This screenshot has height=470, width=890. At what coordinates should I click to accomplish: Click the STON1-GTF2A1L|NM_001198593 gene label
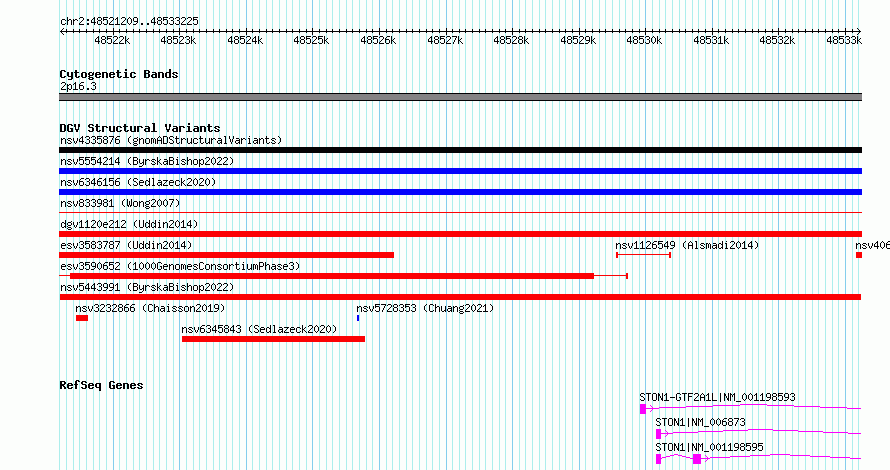tap(717, 397)
